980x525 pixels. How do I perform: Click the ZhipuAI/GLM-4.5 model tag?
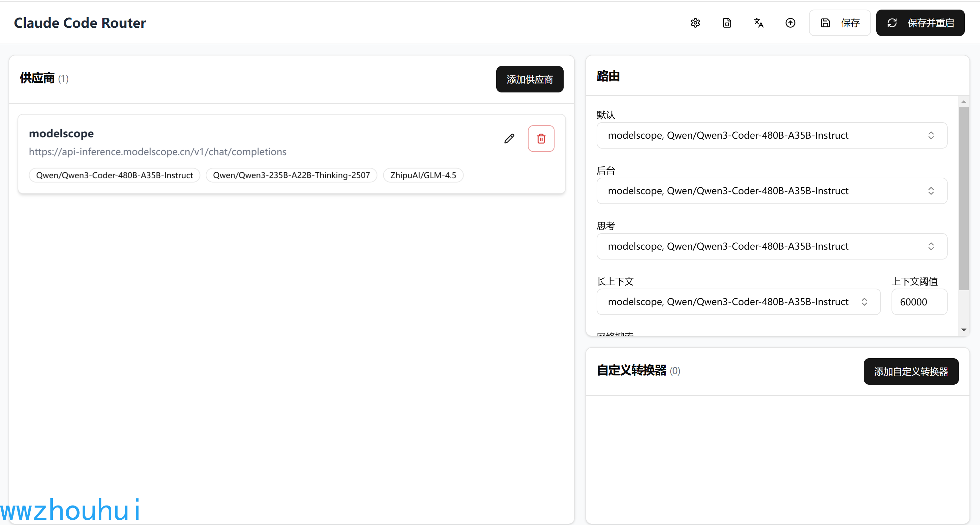point(423,175)
